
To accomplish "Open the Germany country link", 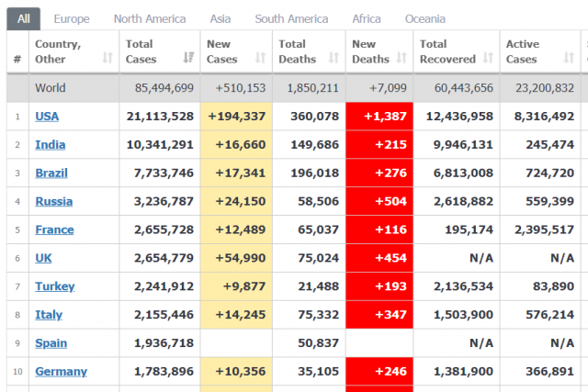I will coord(62,372).
